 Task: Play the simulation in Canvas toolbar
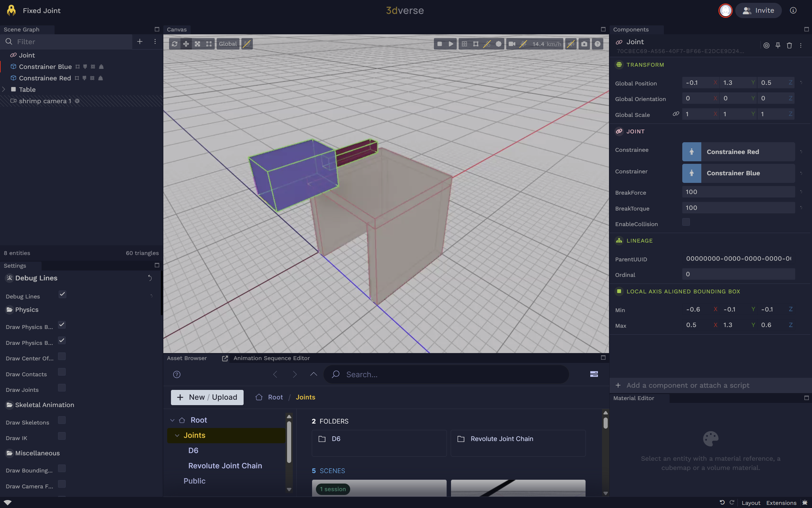pos(451,44)
